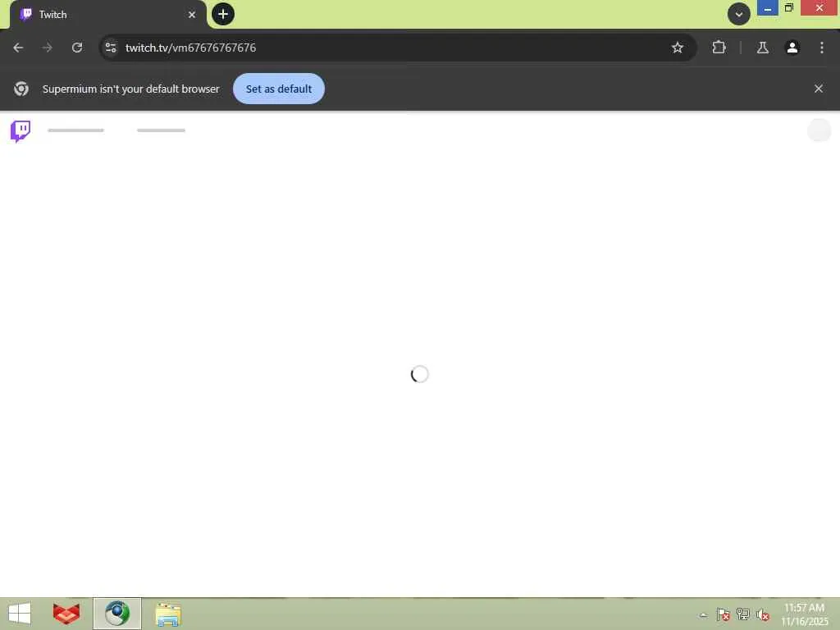Minimize the browser window
Screen dimensions: 840x630
(768, 8)
